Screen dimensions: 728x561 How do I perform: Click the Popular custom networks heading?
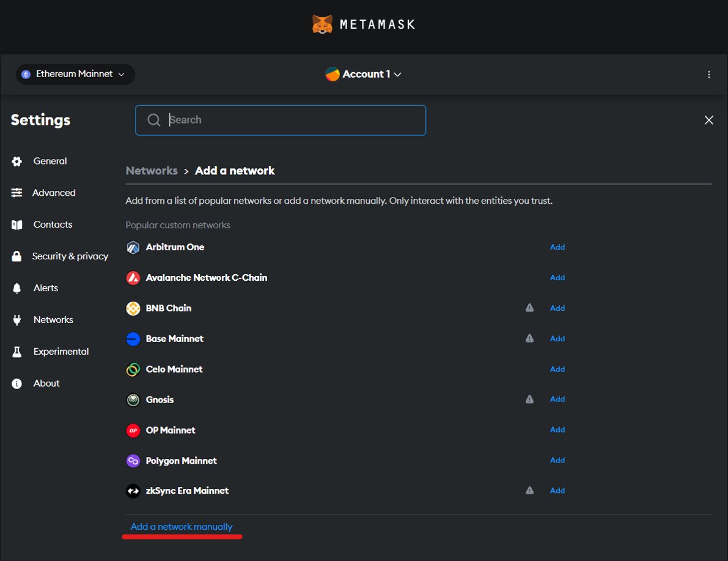coord(178,225)
